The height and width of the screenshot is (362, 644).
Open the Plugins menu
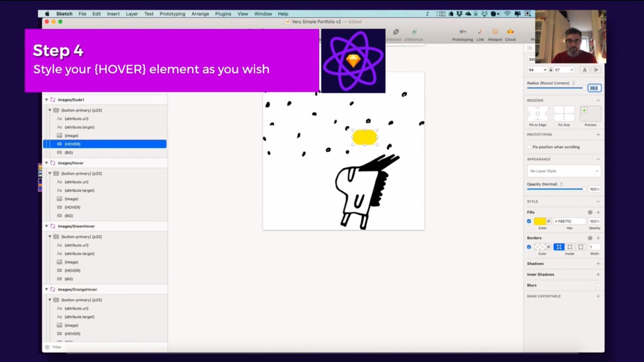(223, 14)
